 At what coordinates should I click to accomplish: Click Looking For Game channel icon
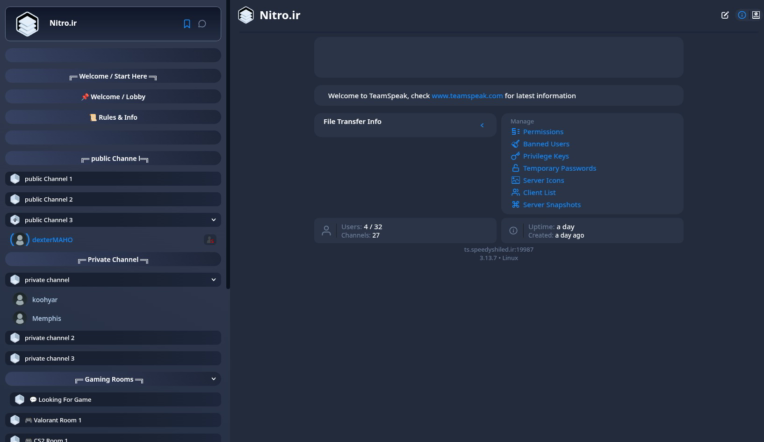(x=19, y=400)
